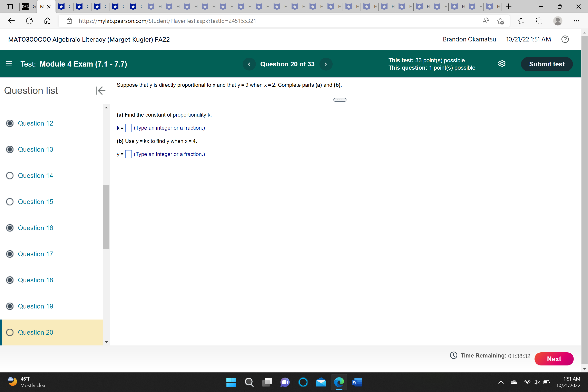
Task: Click the red Next button
Action: pyautogui.click(x=554, y=359)
